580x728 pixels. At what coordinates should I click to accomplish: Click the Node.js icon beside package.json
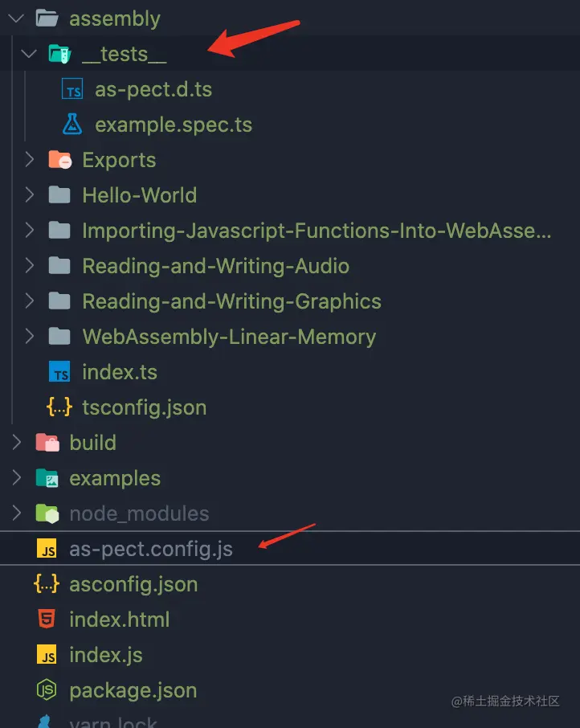pyautogui.click(x=47, y=690)
